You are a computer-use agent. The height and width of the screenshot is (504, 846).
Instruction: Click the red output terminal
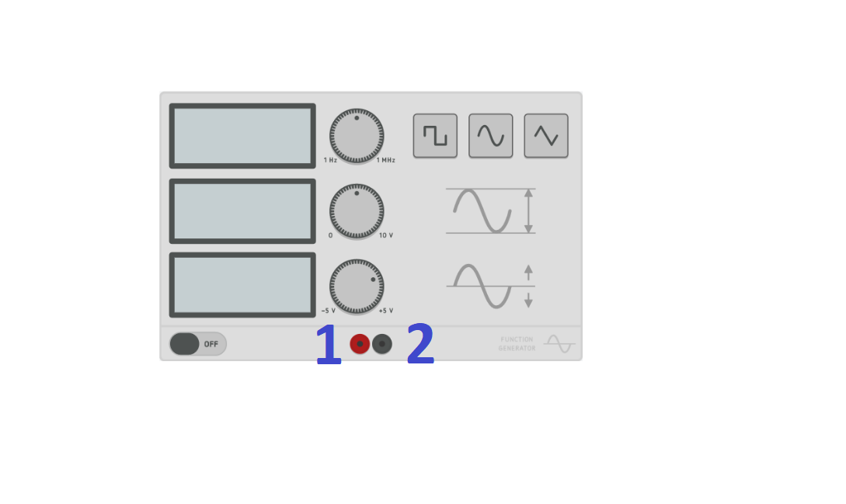point(360,344)
